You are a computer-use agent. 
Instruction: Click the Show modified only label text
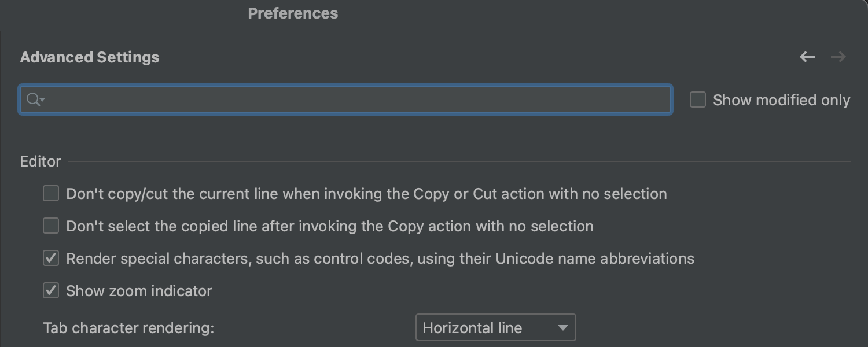click(x=781, y=100)
